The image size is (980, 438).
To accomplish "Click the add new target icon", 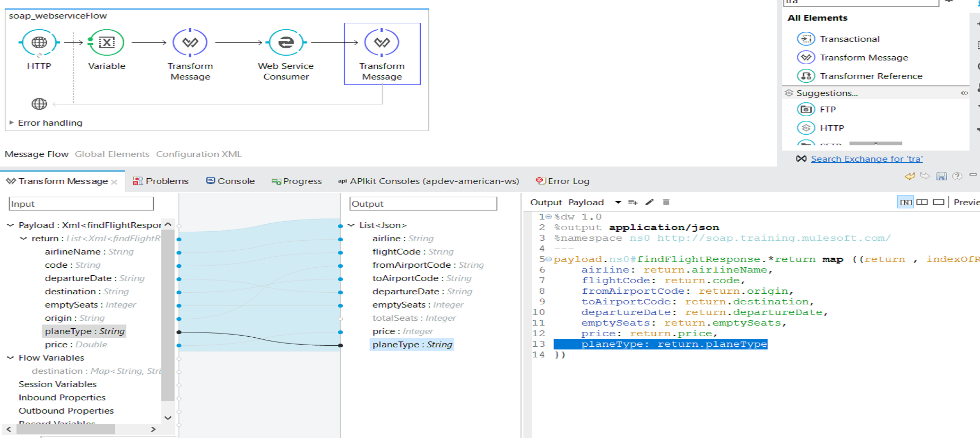I will pyautogui.click(x=632, y=202).
